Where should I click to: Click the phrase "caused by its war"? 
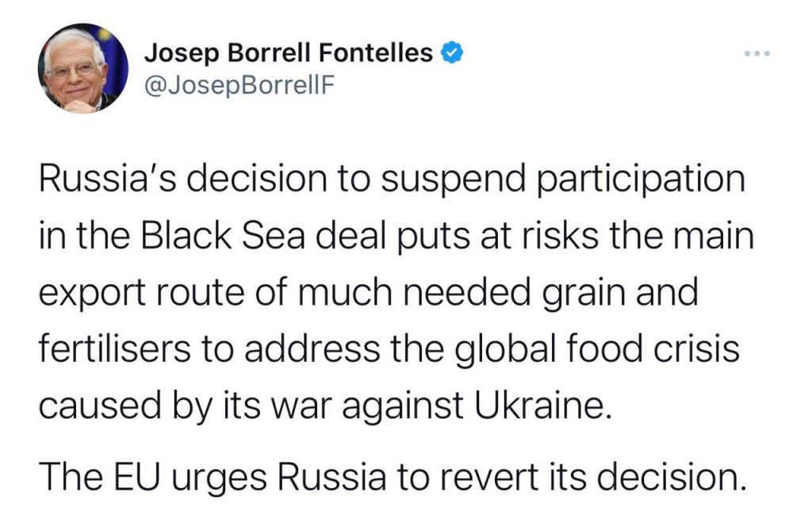[185, 407]
